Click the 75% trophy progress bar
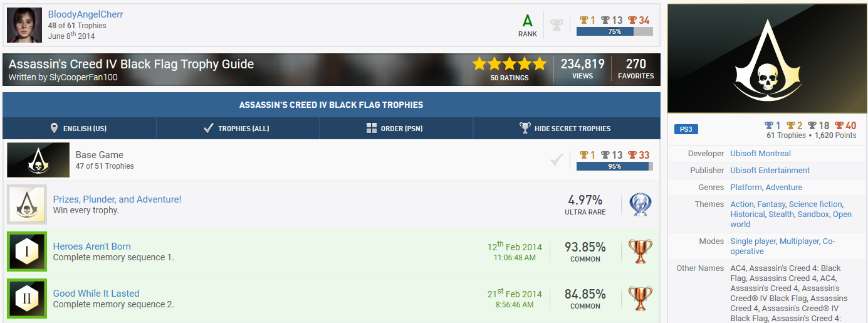 click(614, 31)
